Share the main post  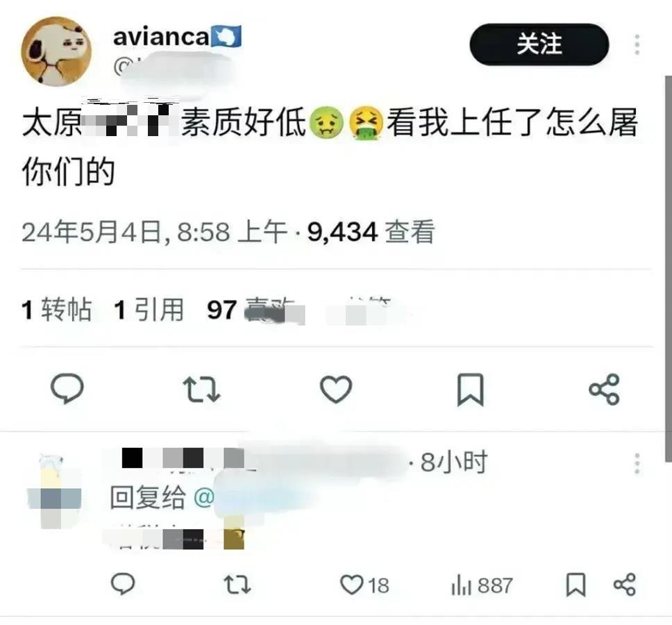click(604, 389)
